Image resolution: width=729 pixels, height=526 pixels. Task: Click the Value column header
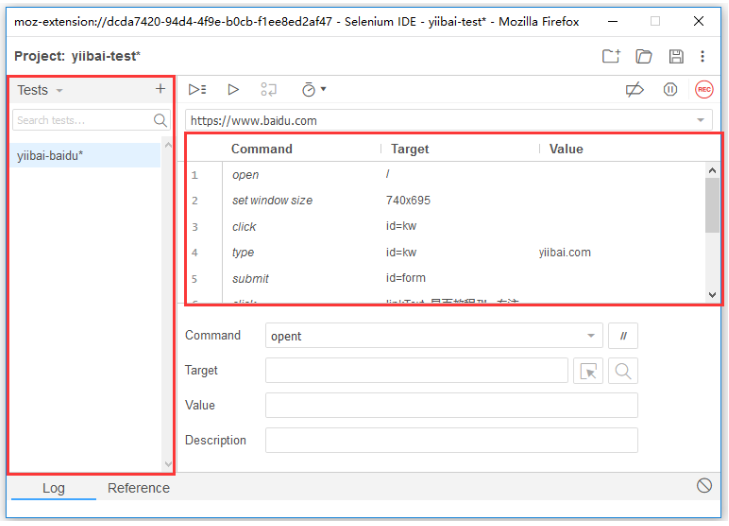(x=566, y=149)
